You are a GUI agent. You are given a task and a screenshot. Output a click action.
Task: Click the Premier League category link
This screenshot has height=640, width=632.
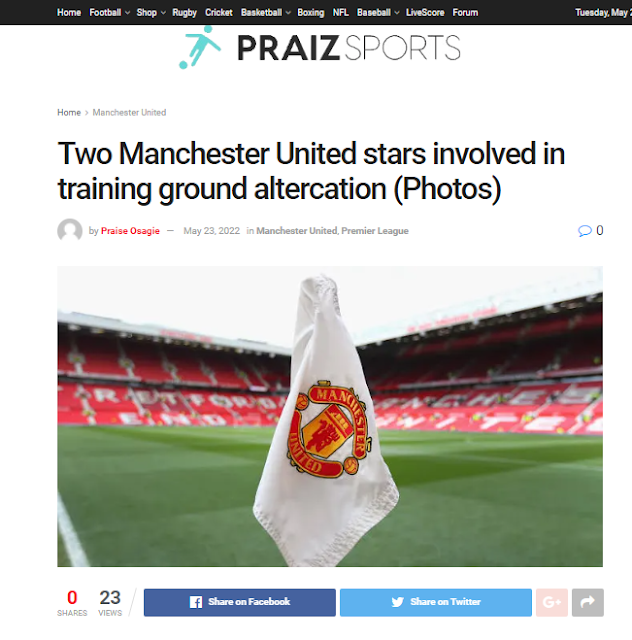coord(375,231)
